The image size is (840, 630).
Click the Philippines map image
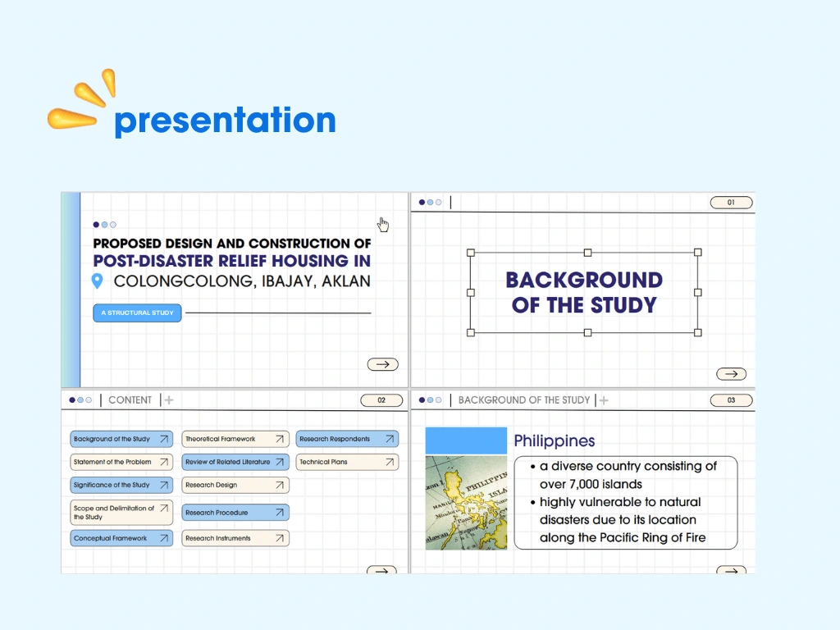click(466, 503)
